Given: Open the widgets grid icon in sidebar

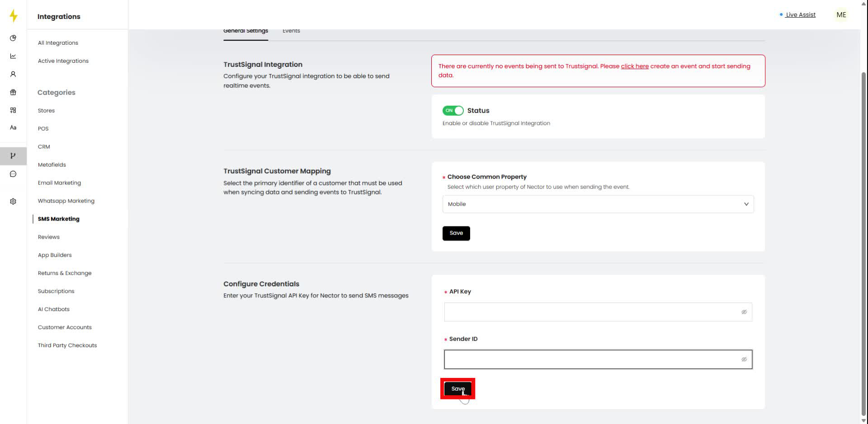Looking at the screenshot, I should [13, 110].
